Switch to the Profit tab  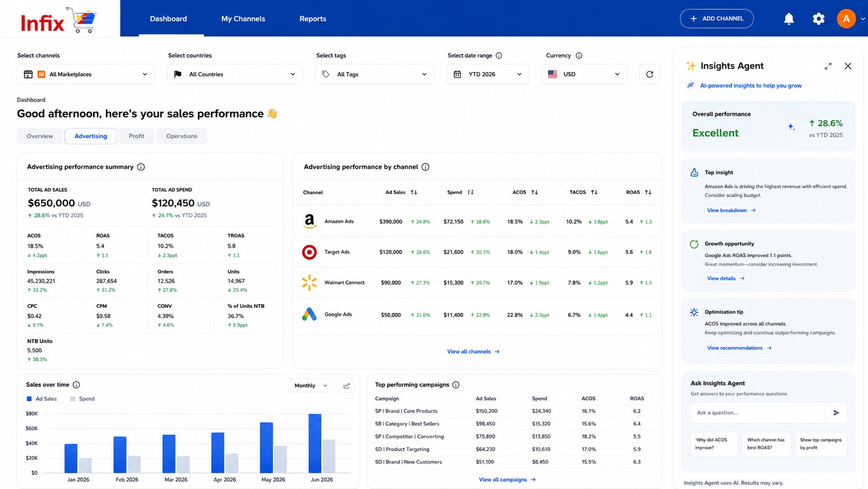click(x=137, y=136)
